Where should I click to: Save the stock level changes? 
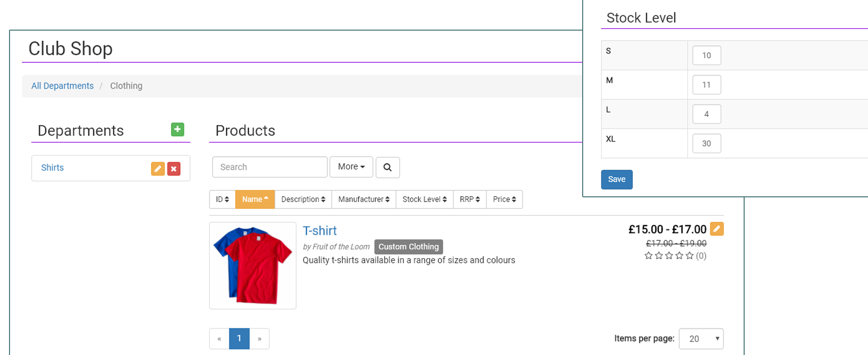616,179
